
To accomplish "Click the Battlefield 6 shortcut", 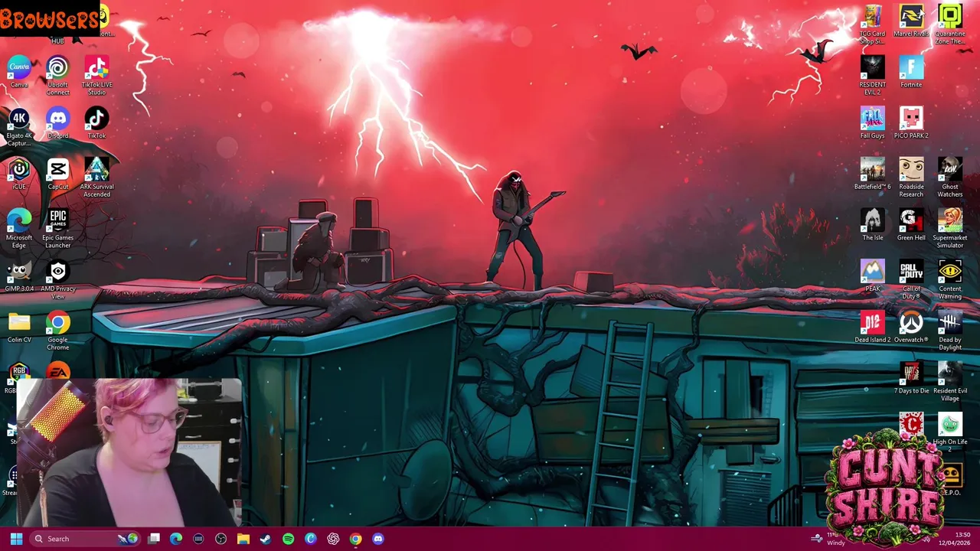I will (x=872, y=174).
